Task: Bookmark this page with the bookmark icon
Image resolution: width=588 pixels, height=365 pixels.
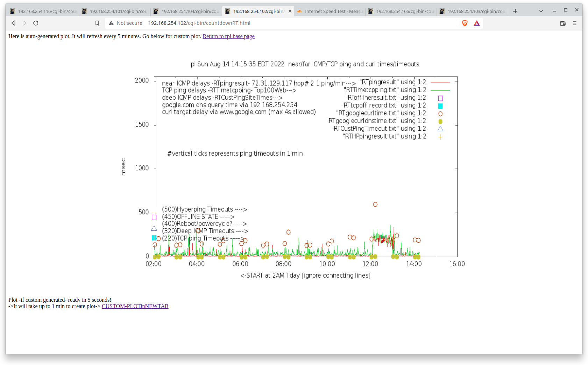Action: click(x=97, y=23)
